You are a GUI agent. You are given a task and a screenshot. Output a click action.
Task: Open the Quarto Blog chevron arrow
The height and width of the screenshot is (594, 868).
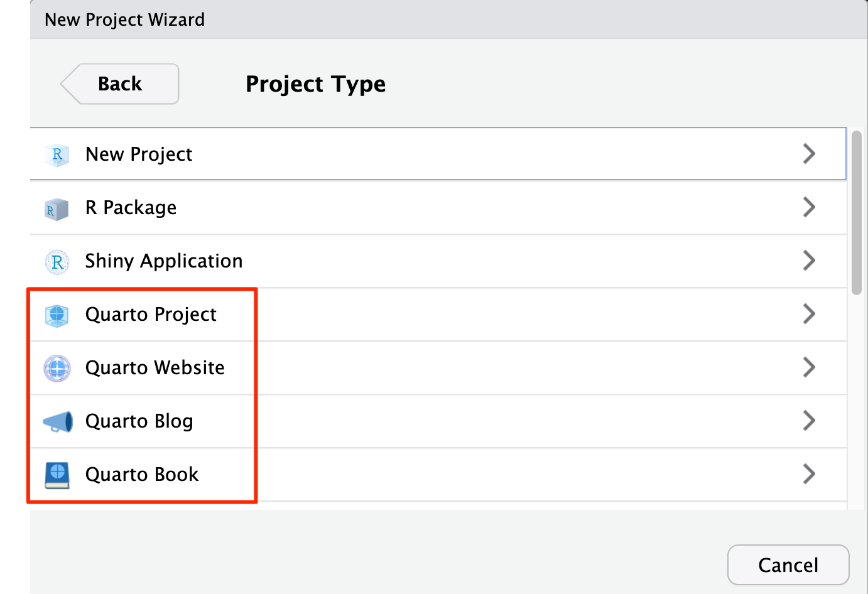pyautogui.click(x=809, y=421)
